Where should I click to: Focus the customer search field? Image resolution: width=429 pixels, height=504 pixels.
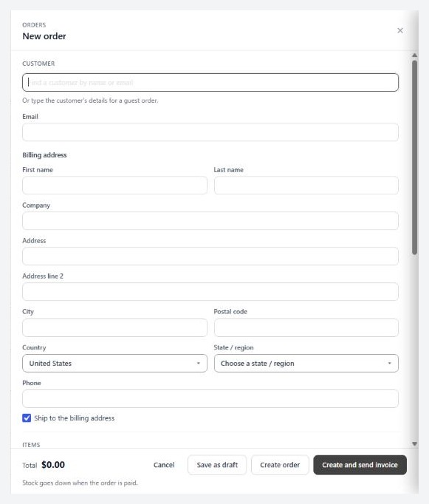click(x=210, y=82)
